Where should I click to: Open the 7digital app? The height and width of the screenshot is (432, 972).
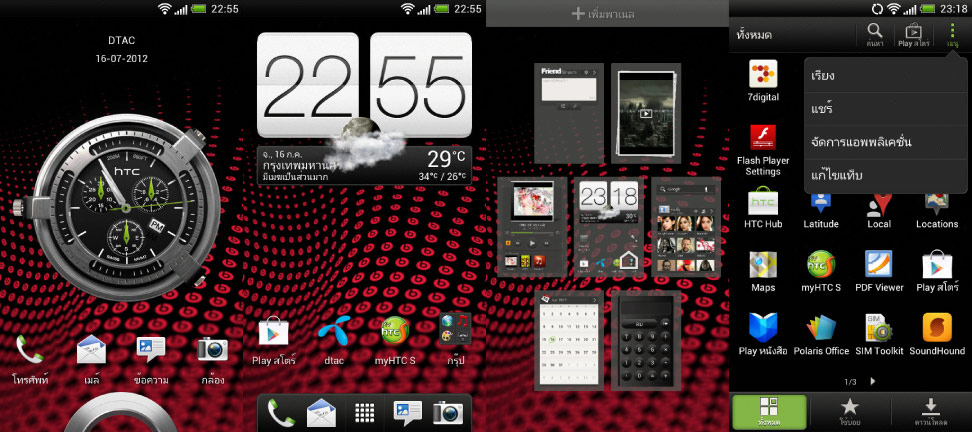[763, 81]
